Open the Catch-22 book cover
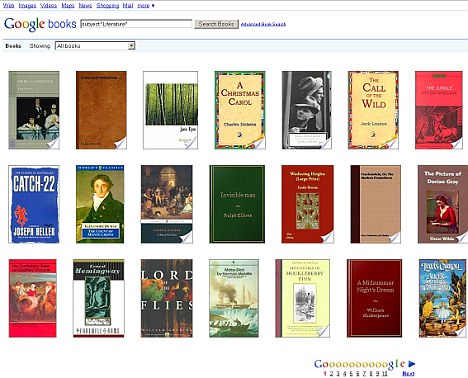 point(34,204)
